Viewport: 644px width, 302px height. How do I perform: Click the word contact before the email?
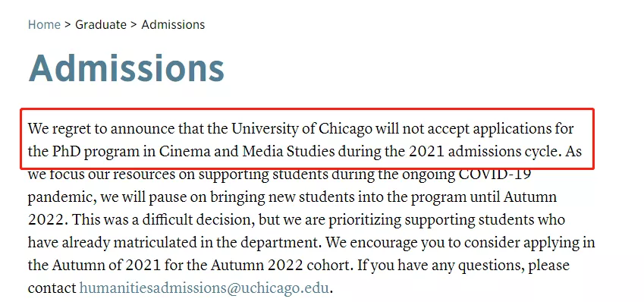(52, 288)
